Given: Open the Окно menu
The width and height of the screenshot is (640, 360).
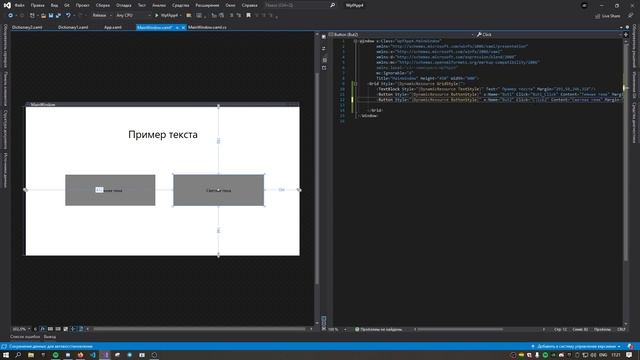Looking at the screenshot, I should (231, 5).
